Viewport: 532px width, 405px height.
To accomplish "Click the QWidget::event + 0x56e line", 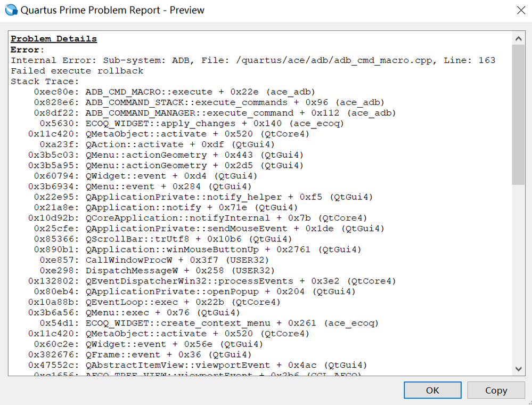I will 148,345.
